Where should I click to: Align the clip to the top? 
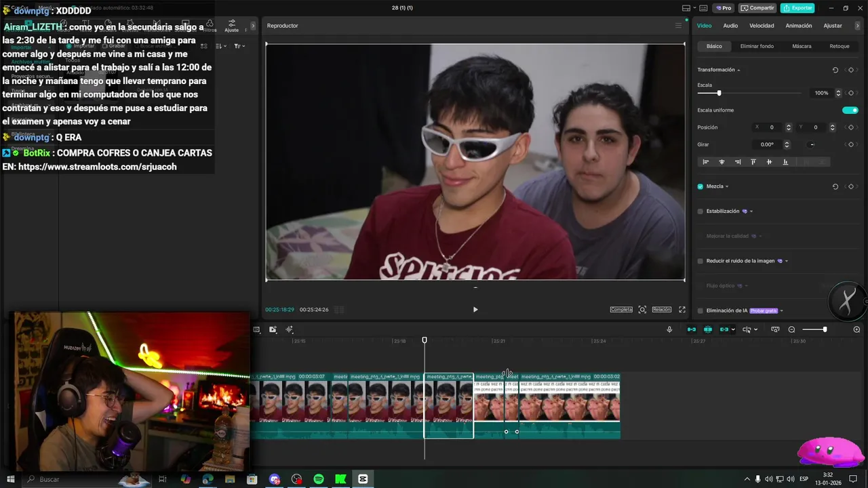point(753,162)
